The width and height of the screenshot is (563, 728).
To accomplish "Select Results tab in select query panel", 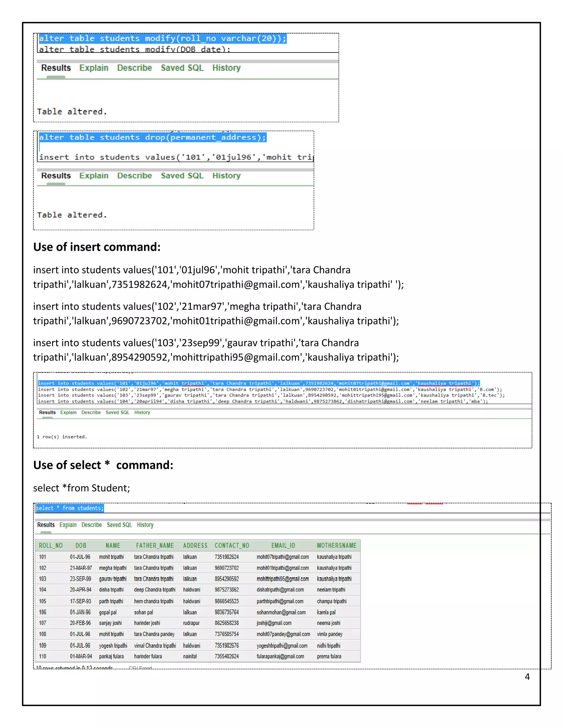I will 46,525.
